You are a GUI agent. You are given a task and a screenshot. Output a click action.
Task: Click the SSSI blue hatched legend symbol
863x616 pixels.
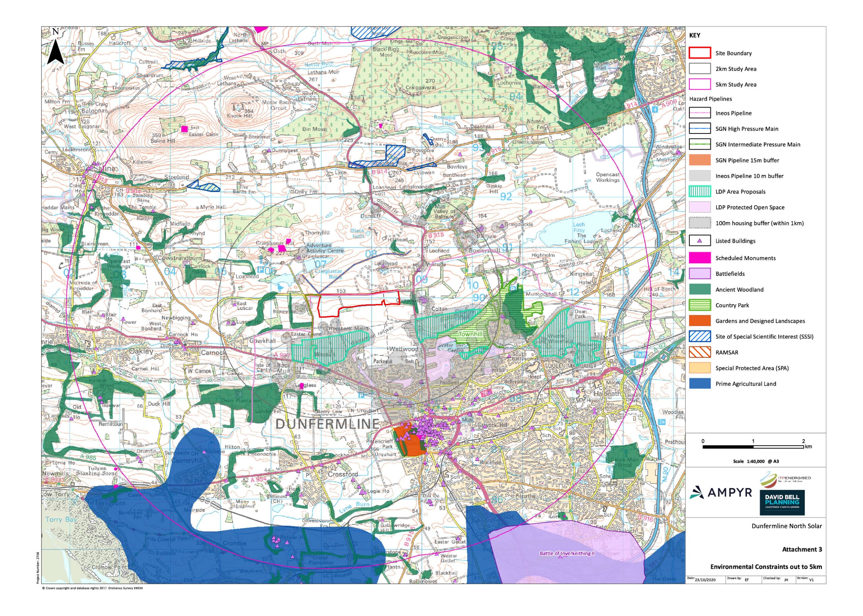tap(699, 336)
